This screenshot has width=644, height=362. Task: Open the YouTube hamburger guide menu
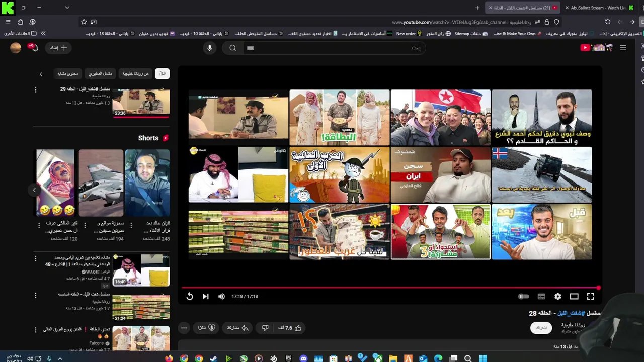pos(623,48)
